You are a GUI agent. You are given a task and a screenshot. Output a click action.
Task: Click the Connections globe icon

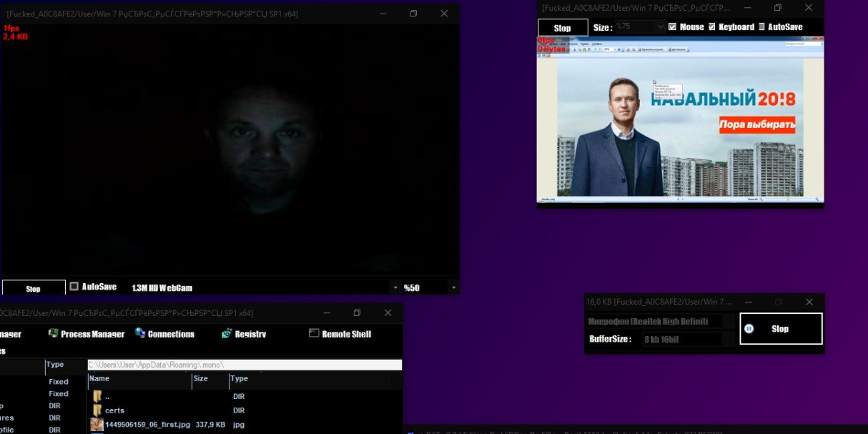[x=140, y=333]
